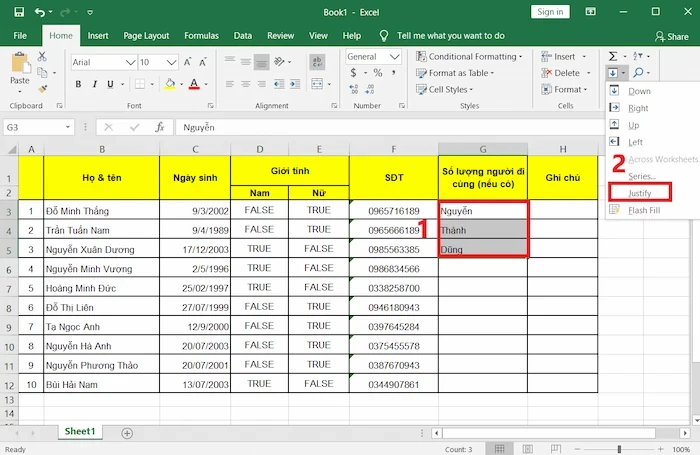Image resolution: width=700 pixels, height=455 pixels.
Task: Click the Sort & Filter icon
Action: coord(638,56)
